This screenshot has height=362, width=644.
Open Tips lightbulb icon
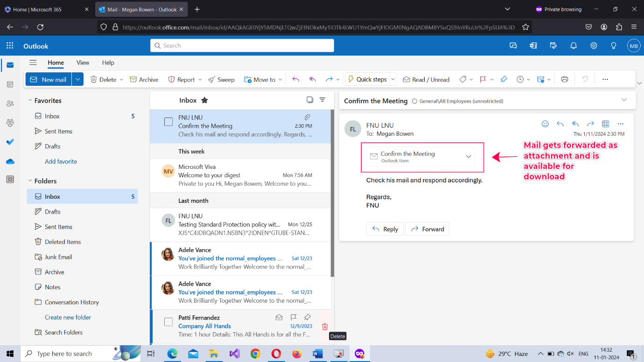tap(614, 46)
